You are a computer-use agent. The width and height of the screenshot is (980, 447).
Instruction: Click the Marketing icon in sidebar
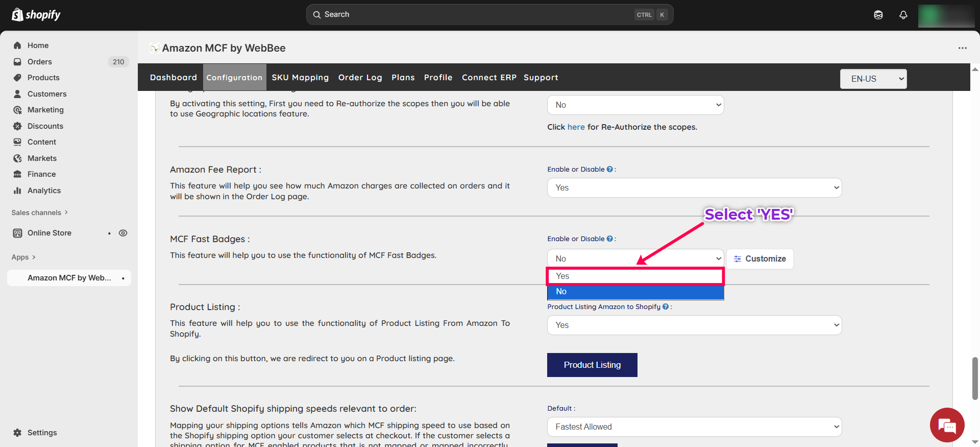coord(17,110)
